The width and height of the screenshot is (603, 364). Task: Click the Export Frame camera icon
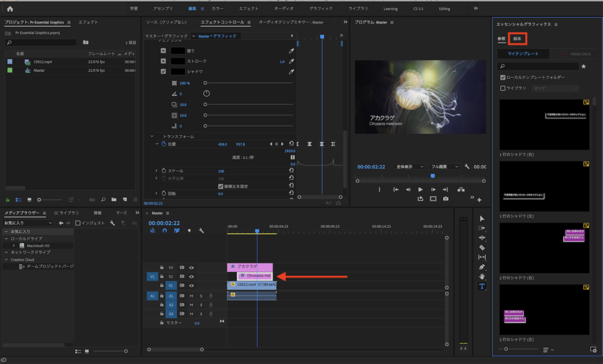pyautogui.click(x=446, y=199)
